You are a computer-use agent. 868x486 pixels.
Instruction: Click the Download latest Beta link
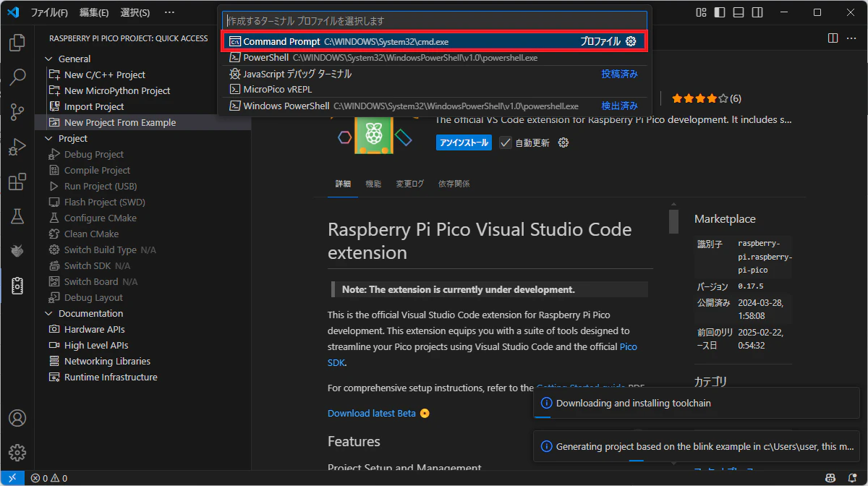372,413
